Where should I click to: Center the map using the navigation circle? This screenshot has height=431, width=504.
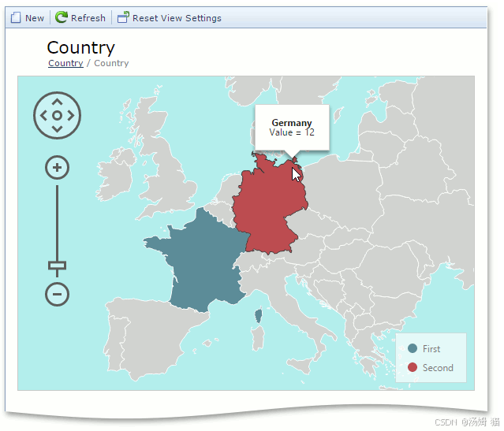coord(58,116)
